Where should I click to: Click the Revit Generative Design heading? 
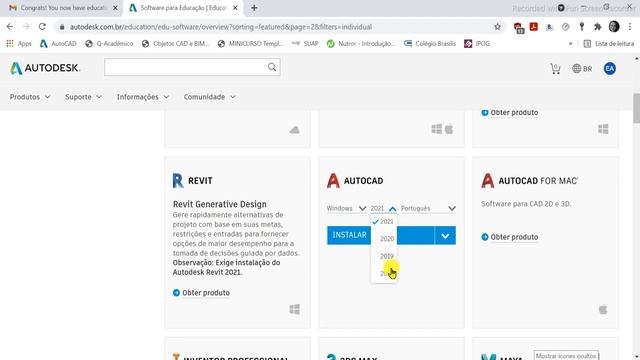tap(220, 204)
